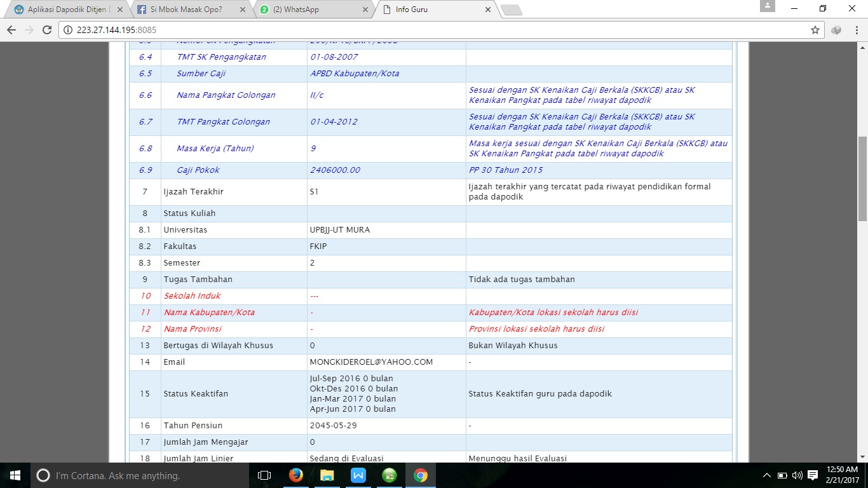The width and height of the screenshot is (868, 488).
Task: Select the email MONGKIDEROEL@YAHOO.COM
Action: tap(371, 362)
